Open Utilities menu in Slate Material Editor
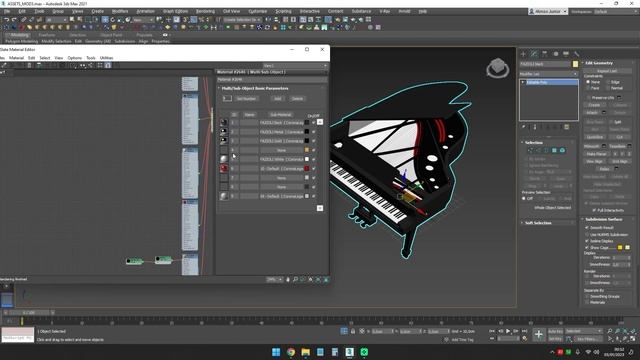 106,58
